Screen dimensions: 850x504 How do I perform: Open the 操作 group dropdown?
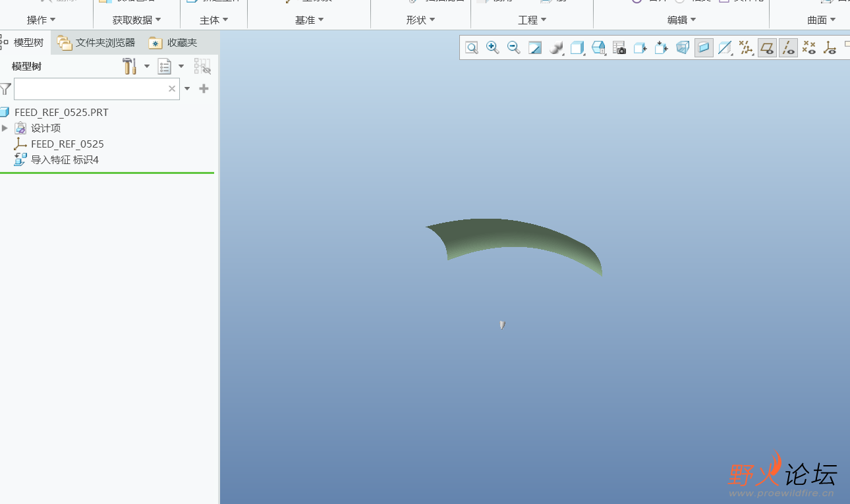click(x=42, y=20)
